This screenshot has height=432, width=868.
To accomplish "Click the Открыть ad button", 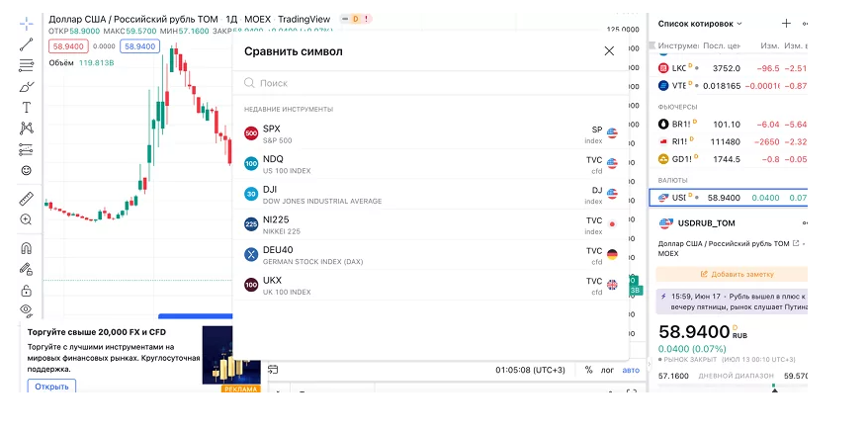I will [51, 386].
